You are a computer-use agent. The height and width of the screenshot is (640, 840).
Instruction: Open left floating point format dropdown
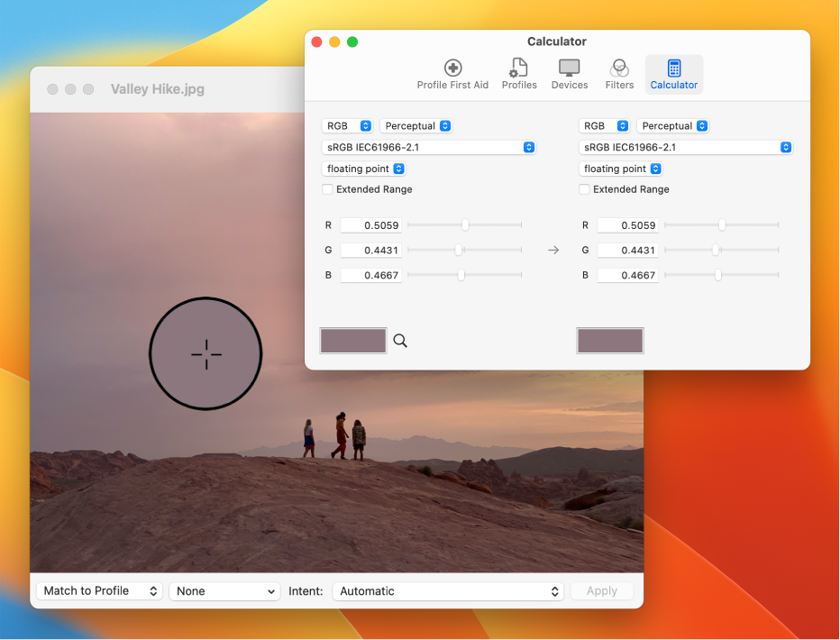[x=363, y=169]
